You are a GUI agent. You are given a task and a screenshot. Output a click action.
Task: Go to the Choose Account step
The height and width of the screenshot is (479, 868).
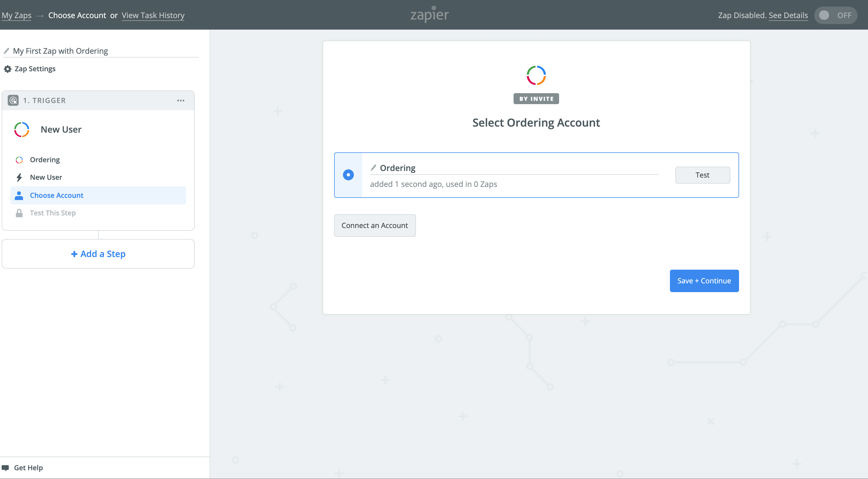(57, 196)
